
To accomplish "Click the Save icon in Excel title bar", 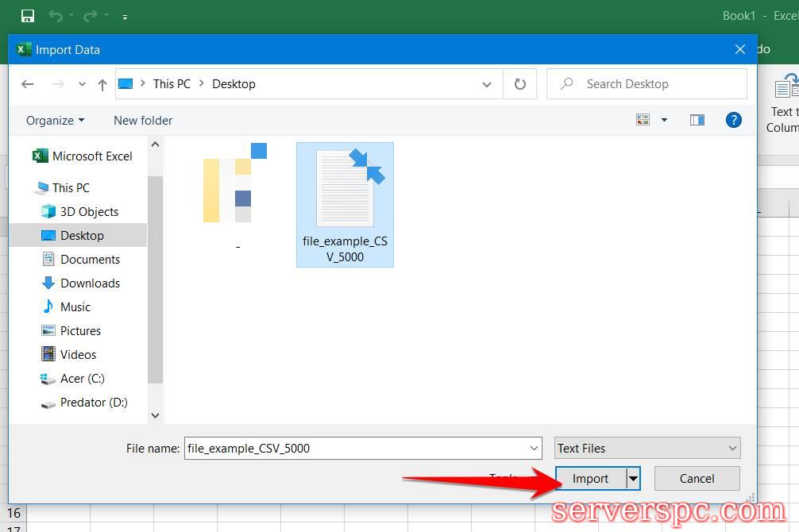I will (x=28, y=16).
